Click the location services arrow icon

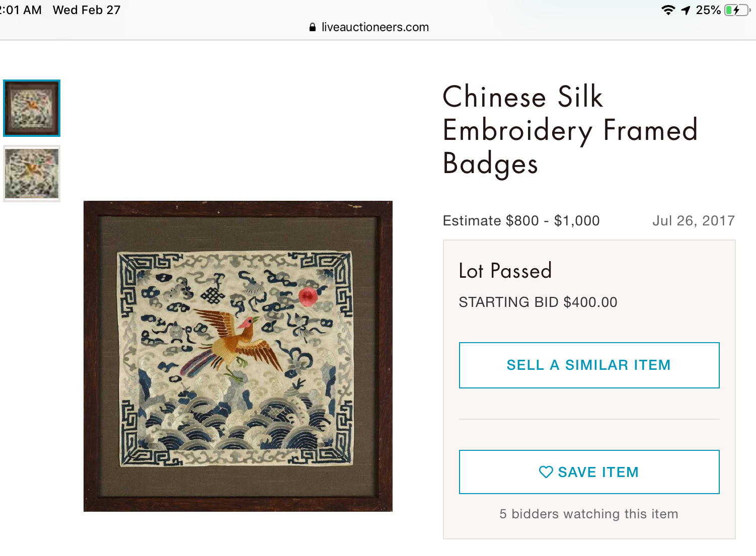(686, 10)
